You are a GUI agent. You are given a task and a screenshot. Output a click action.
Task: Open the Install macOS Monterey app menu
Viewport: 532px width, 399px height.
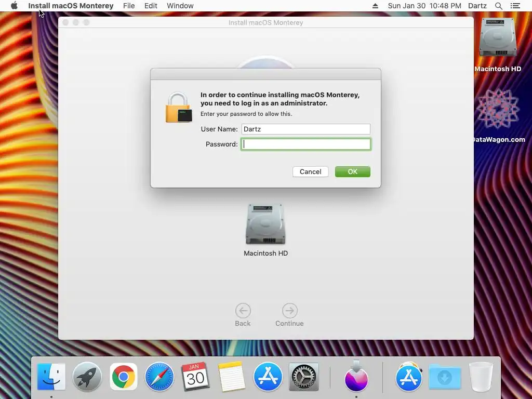[71, 6]
